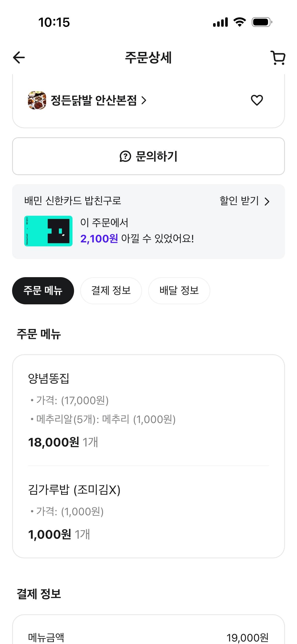Open 정든닭발 안산본점 store page
The width and height of the screenshot is (297, 644).
[x=94, y=101]
